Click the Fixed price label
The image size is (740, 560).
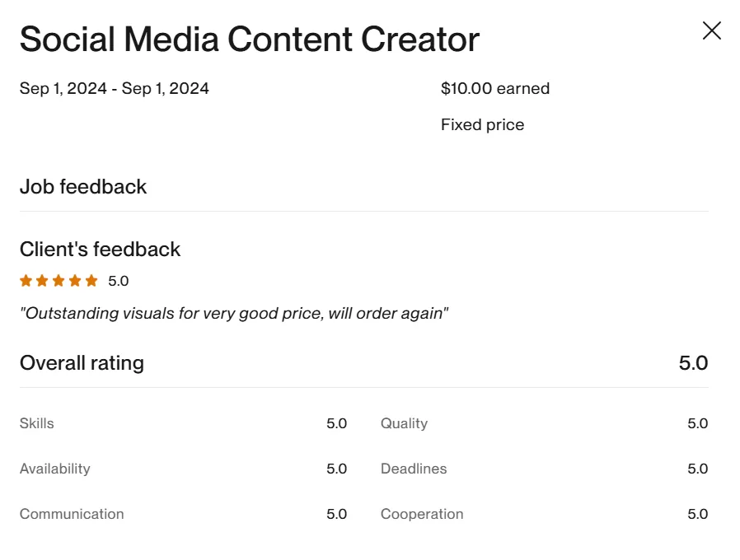click(x=482, y=124)
